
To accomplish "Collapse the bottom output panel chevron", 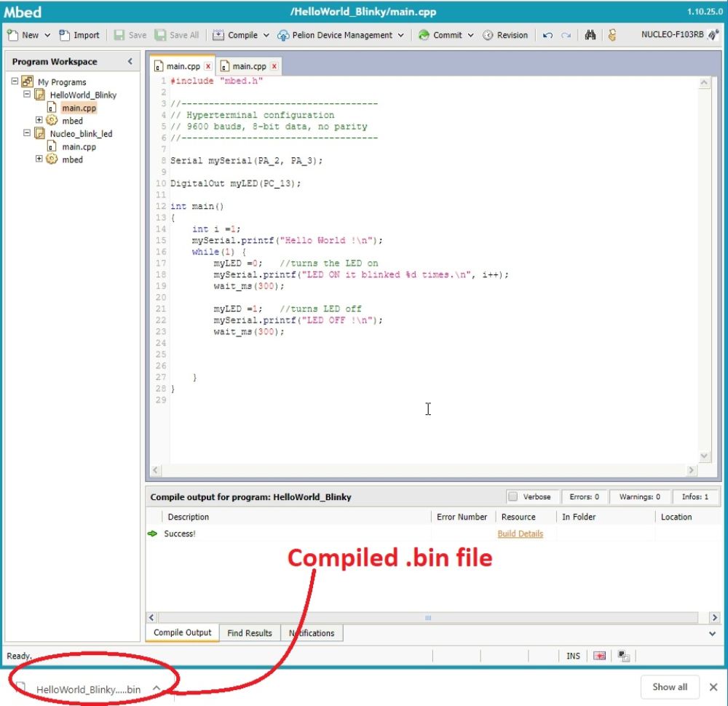I will [712, 634].
